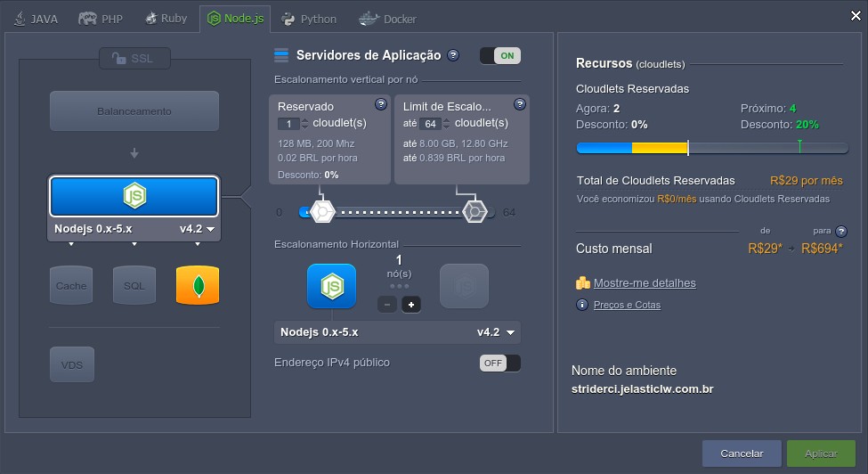Select the Node.js tab
Viewport: 868px width, 474px height.
click(x=235, y=19)
